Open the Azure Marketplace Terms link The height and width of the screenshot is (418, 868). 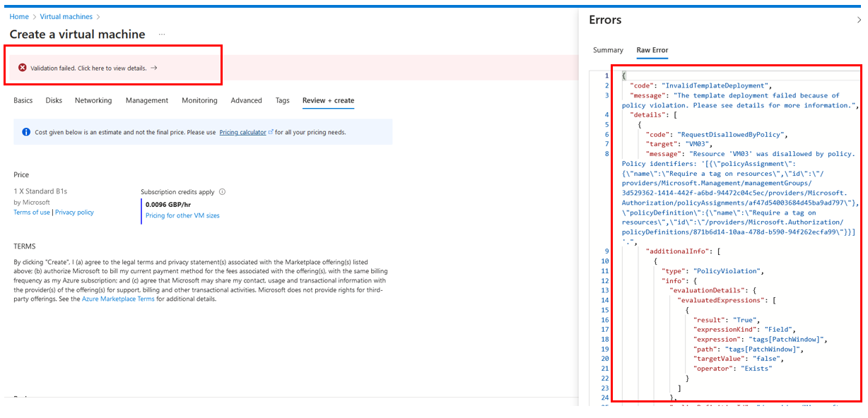pos(118,299)
